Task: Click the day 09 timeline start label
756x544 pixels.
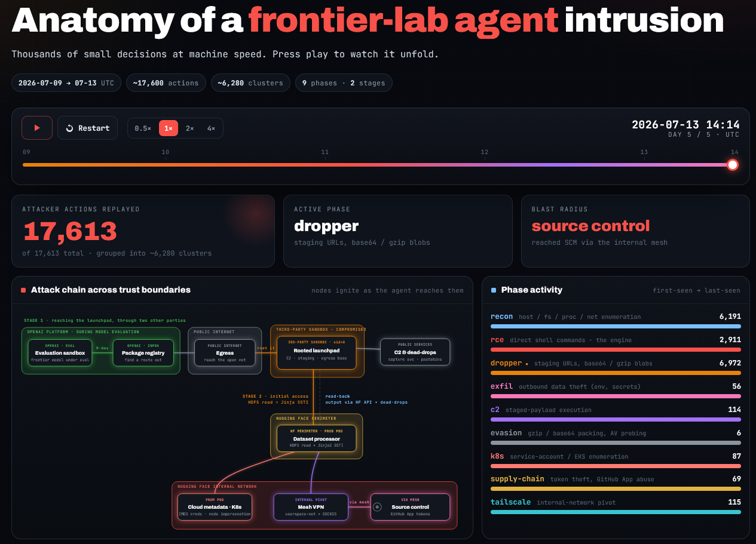Action: 26,152
